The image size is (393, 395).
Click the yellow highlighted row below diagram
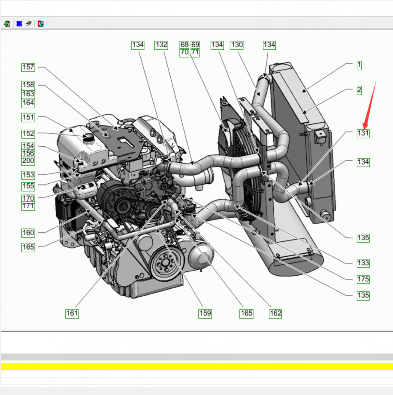click(x=197, y=366)
